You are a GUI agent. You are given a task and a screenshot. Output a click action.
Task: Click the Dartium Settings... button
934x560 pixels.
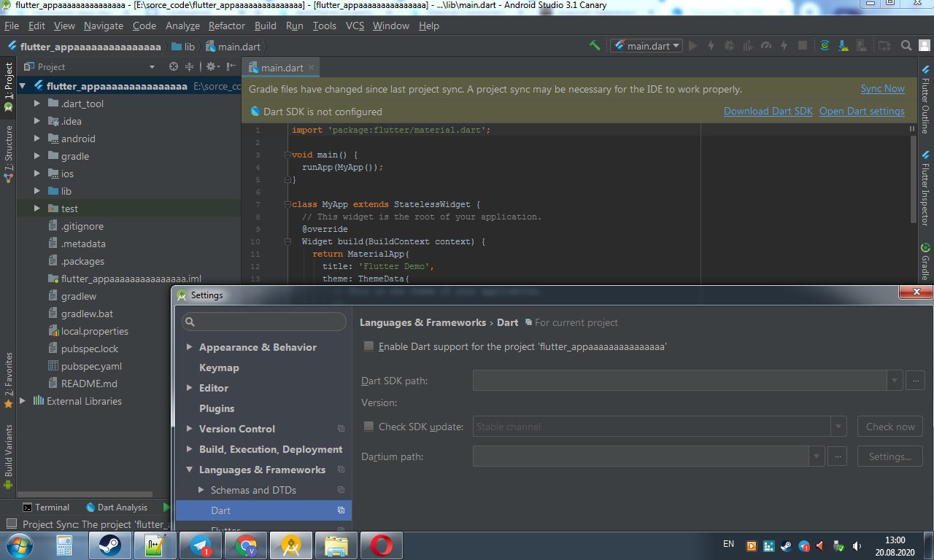point(890,456)
